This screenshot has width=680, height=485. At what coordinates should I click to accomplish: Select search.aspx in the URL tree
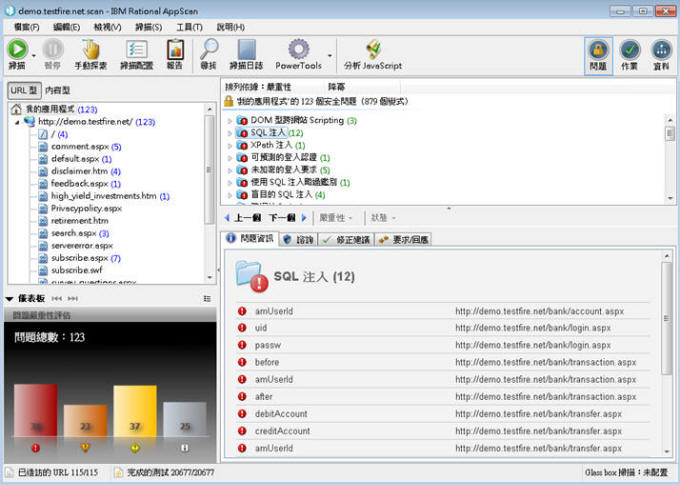click(x=74, y=233)
